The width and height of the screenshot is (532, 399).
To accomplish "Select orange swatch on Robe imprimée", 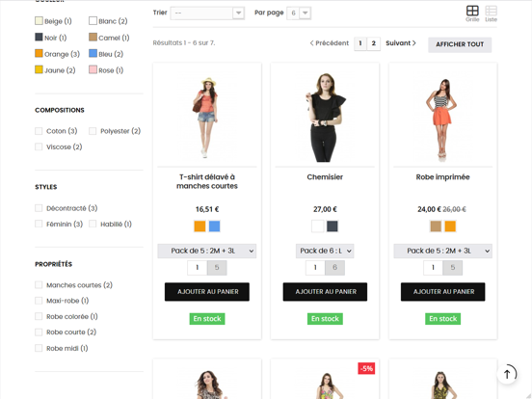I will [x=450, y=226].
